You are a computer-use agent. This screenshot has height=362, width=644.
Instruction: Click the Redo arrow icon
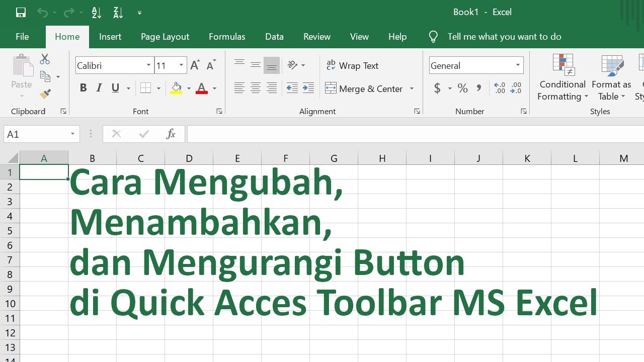(x=69, y=13)
